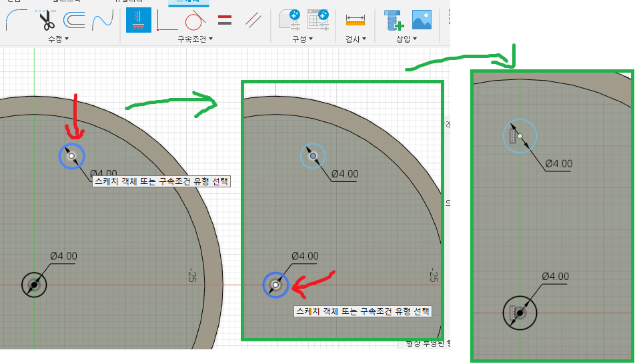Click the lower constraint glyph in rightmost view
This screenshot has width=635, height=364.
coord(513,313)
